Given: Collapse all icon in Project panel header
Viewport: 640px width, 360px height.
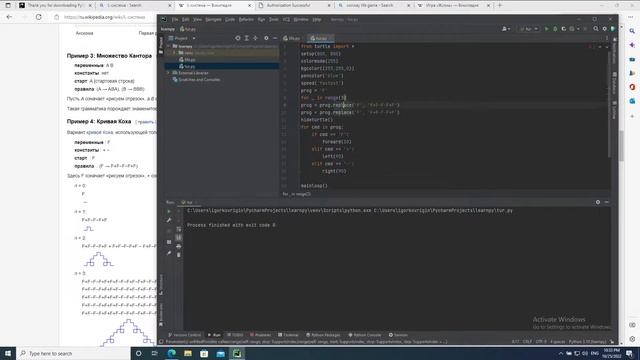Looking at the screenshot, I should 256,38.
